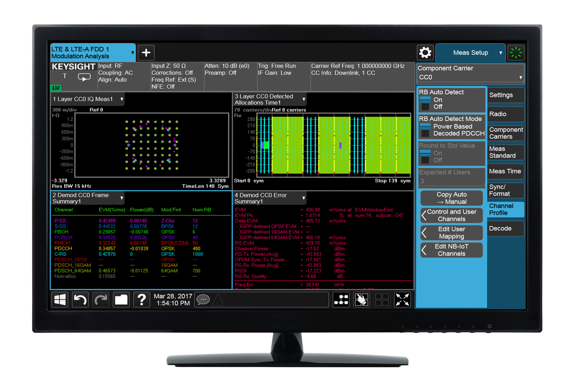Open the Meas Setup dropdown menu
Screen dimensions: 576x392
471,53
